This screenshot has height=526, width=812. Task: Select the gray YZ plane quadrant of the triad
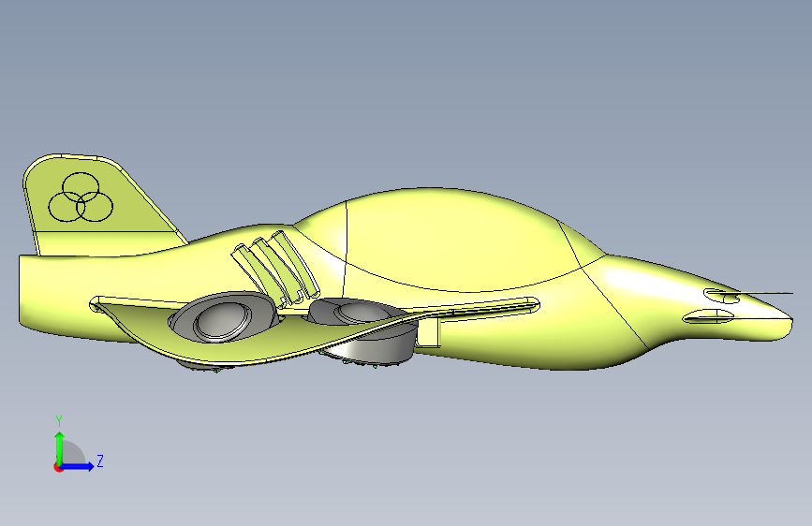tap(72, 454)
